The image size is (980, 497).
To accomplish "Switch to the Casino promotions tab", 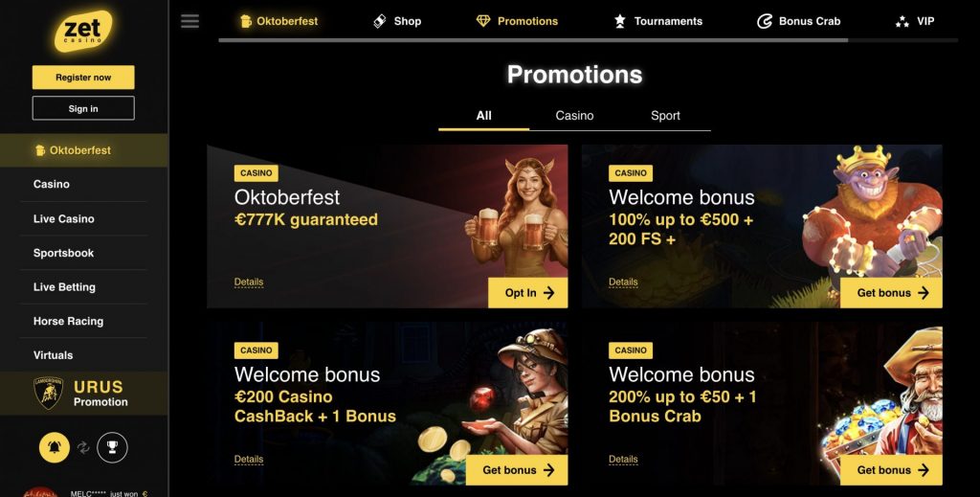I will click(x=574, y=116).
